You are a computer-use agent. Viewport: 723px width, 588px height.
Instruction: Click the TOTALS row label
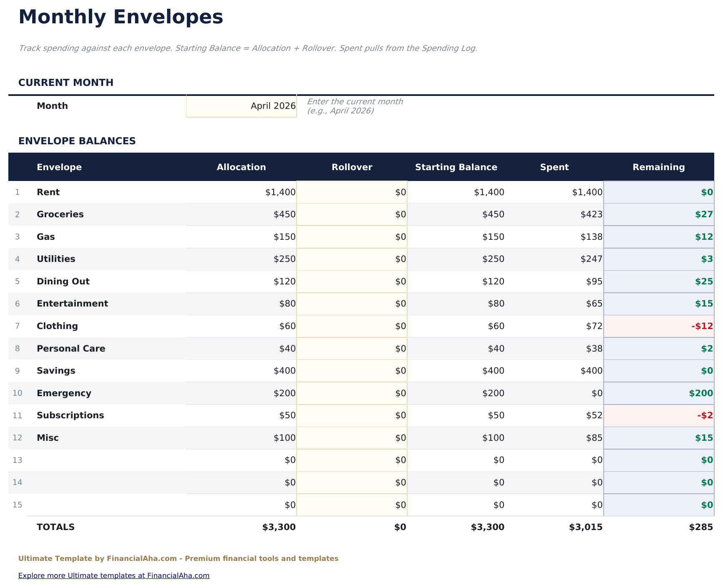(x=55, y=527)
